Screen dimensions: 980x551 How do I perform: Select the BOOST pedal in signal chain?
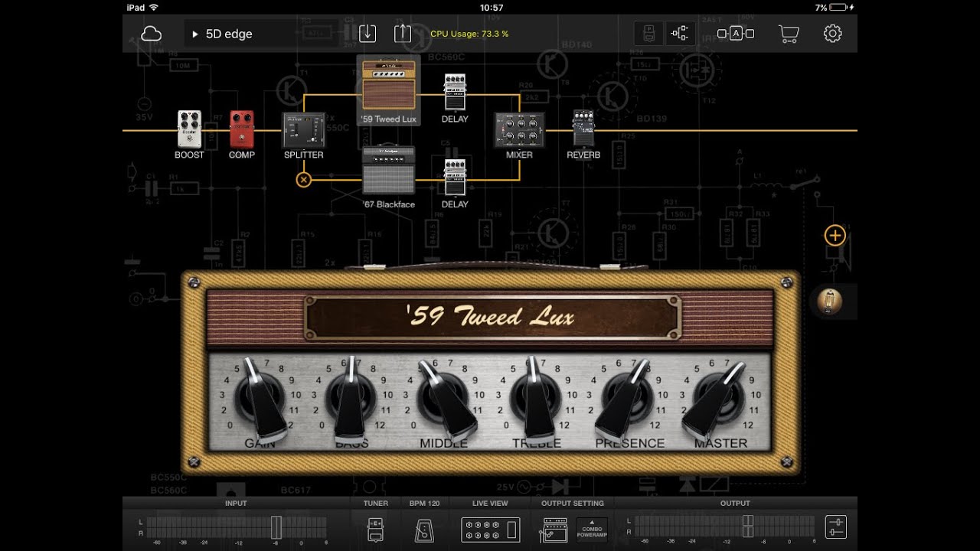189,129
